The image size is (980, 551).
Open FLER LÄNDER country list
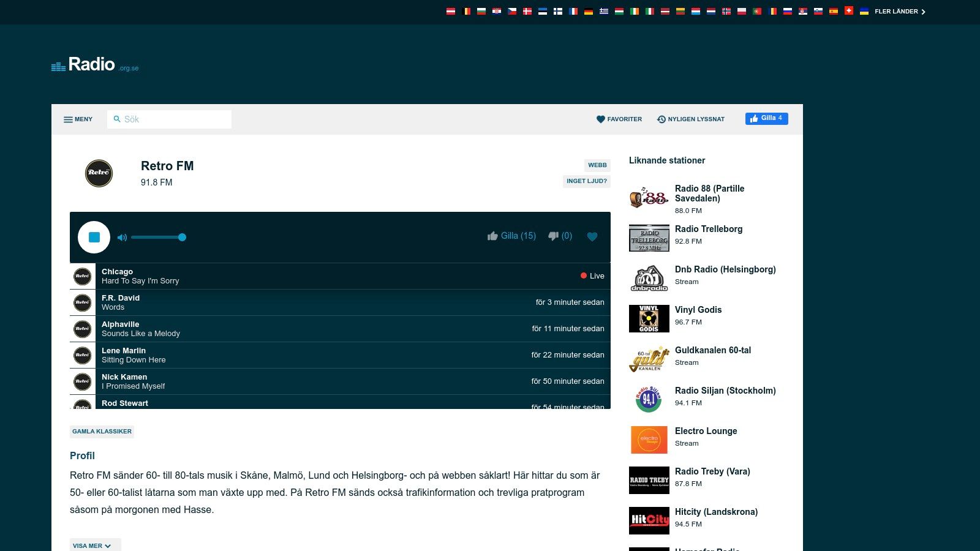point(900,12)
